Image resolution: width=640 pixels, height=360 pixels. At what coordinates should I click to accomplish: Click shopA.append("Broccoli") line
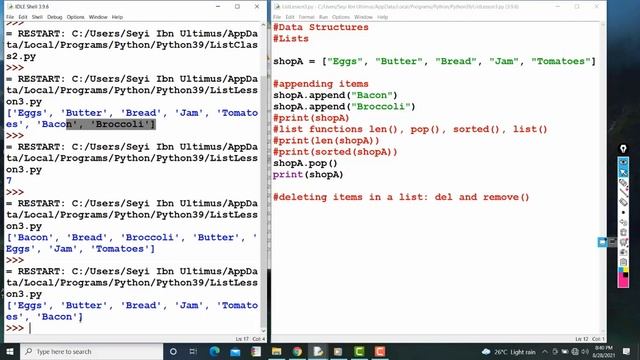[x=344, y=107]
